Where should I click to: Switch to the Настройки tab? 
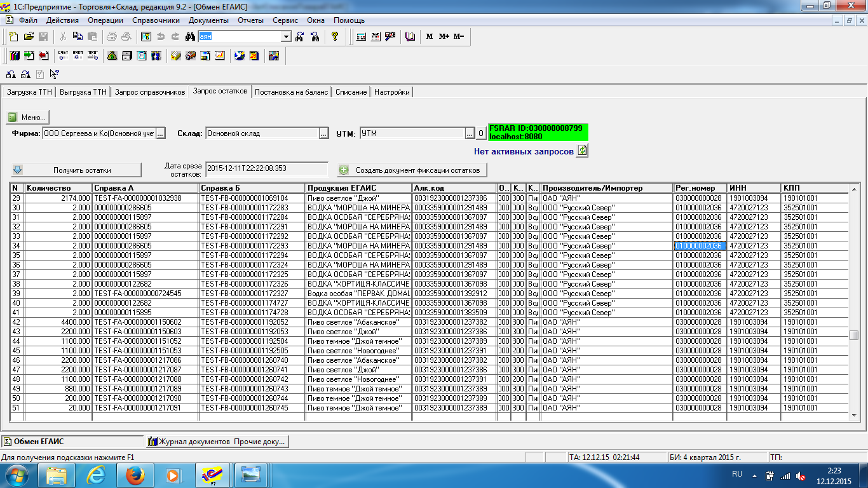(x=391, y=92)
